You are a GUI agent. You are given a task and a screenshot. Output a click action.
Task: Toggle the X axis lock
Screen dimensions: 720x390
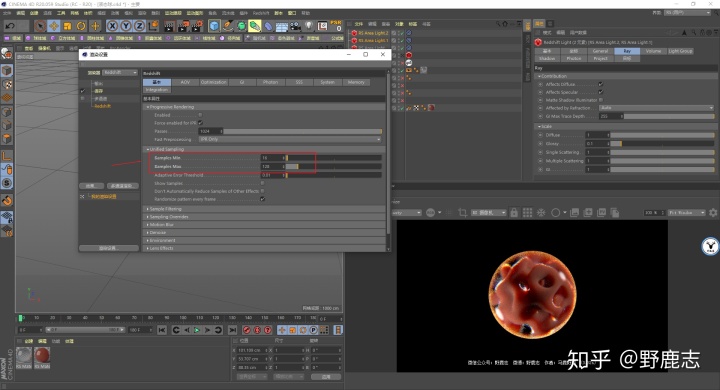pyautogui.click(x=112, y=26)
